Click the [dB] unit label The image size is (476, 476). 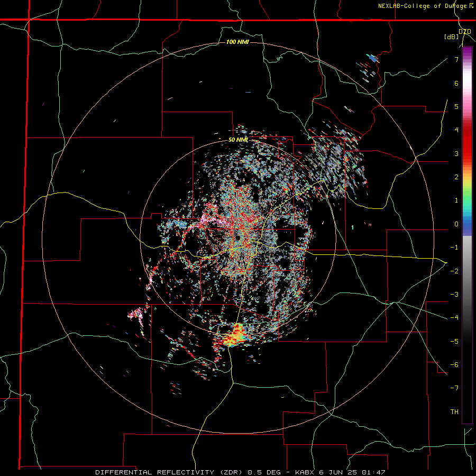pos(452,37)
